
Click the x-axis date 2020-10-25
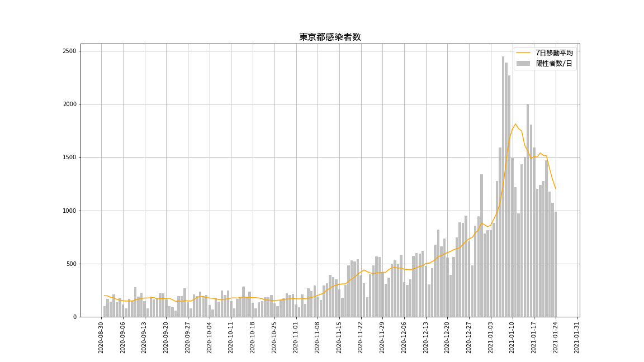274,337
